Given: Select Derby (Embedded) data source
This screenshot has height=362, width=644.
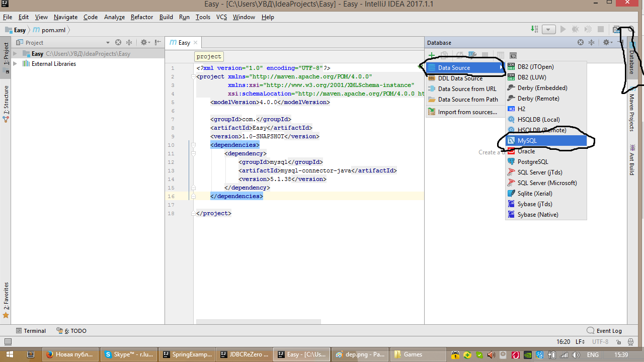Looking at the screenshot, I should pos(546,88).
